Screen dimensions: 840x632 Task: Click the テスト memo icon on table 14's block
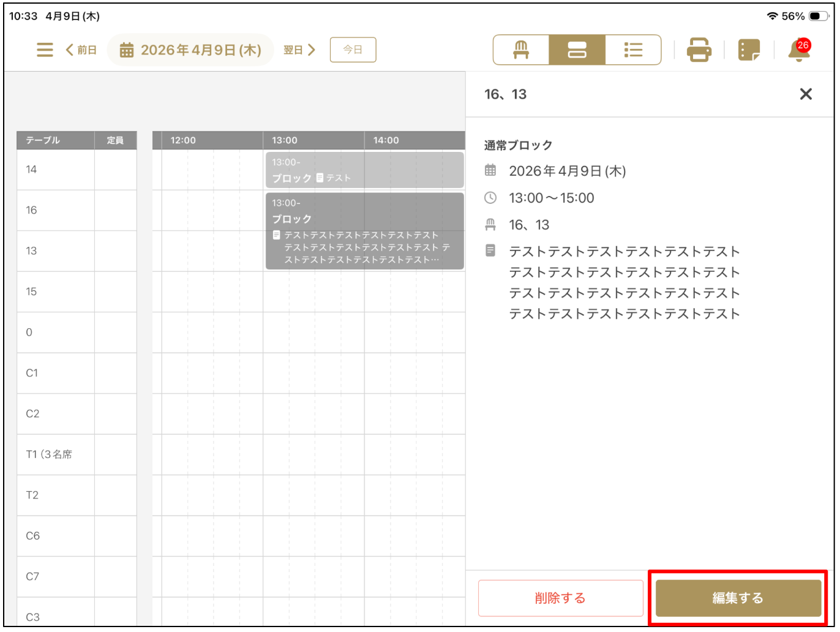point(319,178)
